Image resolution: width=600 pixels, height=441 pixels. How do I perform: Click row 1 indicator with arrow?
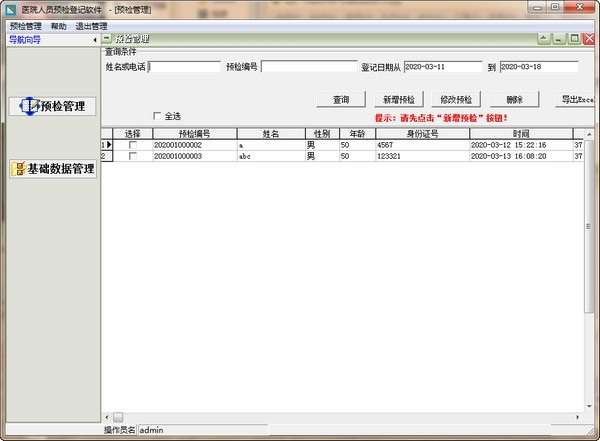(x=107, y=145)
